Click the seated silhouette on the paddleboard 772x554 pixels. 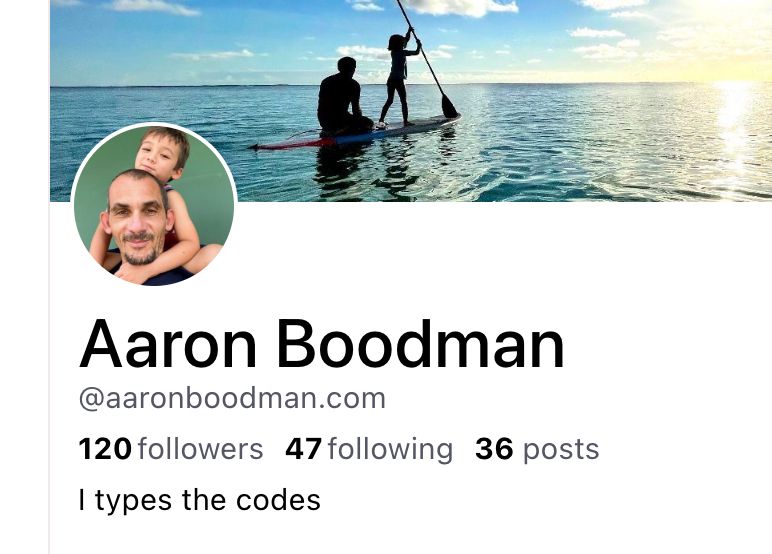tap(344, 97)
